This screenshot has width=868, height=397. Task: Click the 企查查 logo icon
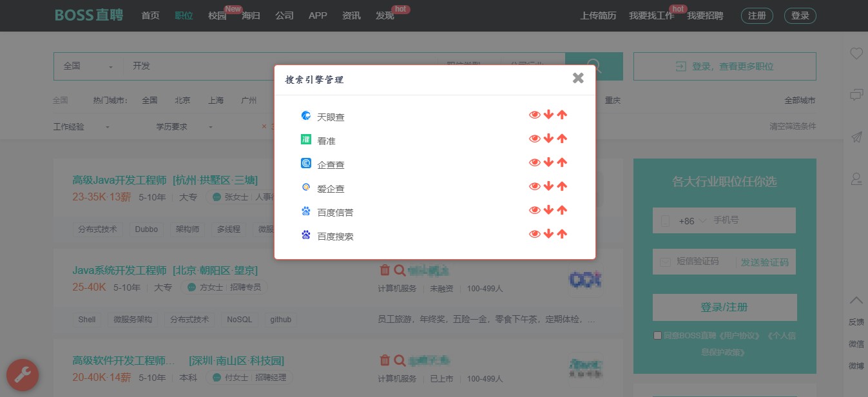(x=306, y=164)
